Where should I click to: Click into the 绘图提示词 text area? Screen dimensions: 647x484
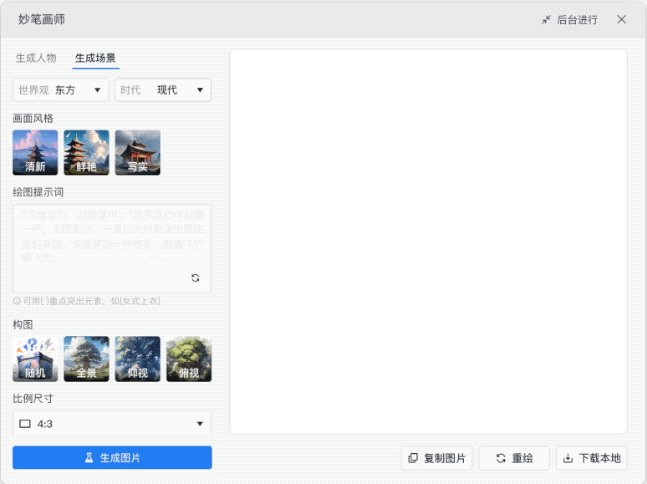point(112,248)
